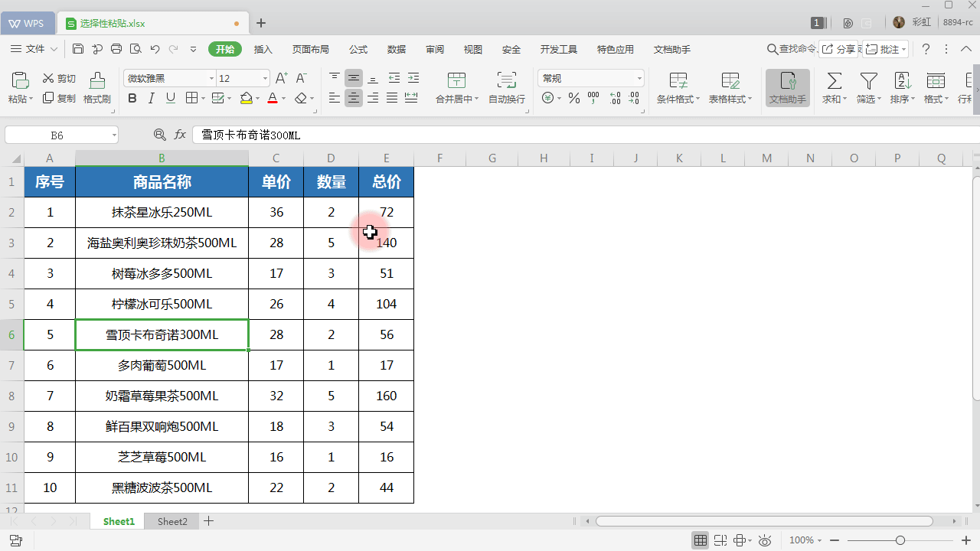Open 条件格式 (conditional formatting)

[677, 86]
